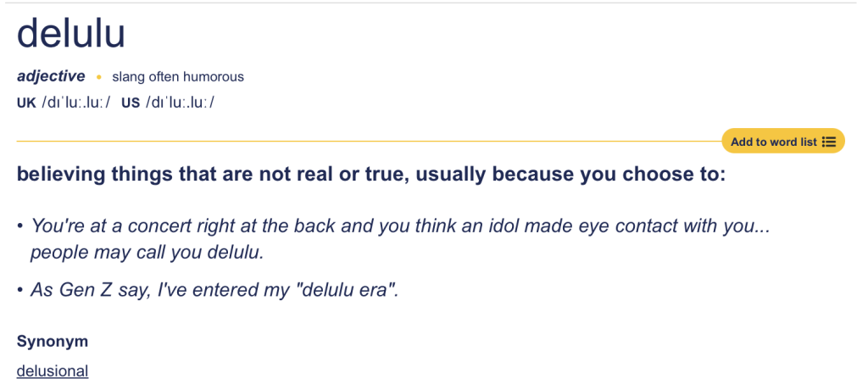Click "people may call you delulu" line
This screenshot has height=390, width=868.
147,252
